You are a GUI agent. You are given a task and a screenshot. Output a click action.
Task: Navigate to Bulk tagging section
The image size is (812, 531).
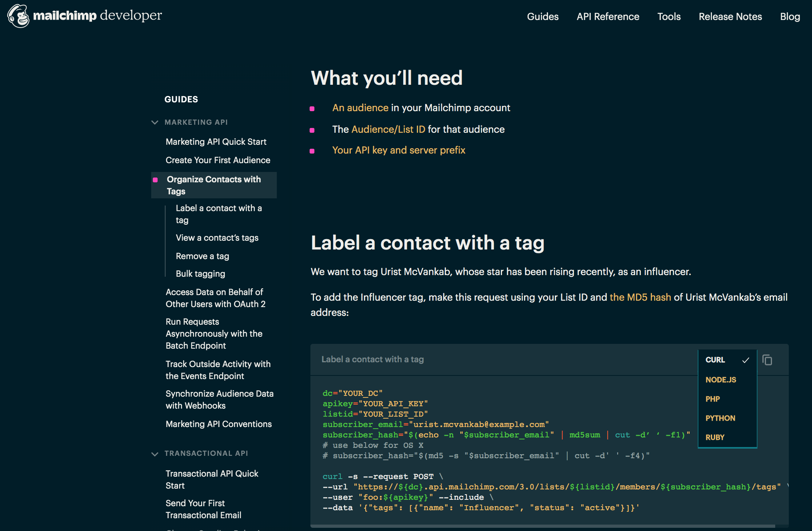[x=201, y=273]
